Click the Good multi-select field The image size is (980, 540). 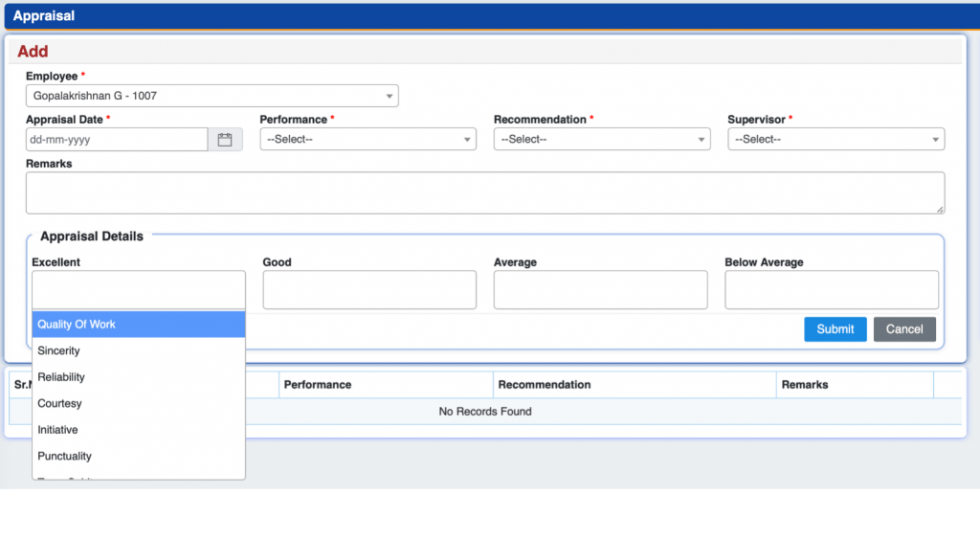click(x=369, y=289)
